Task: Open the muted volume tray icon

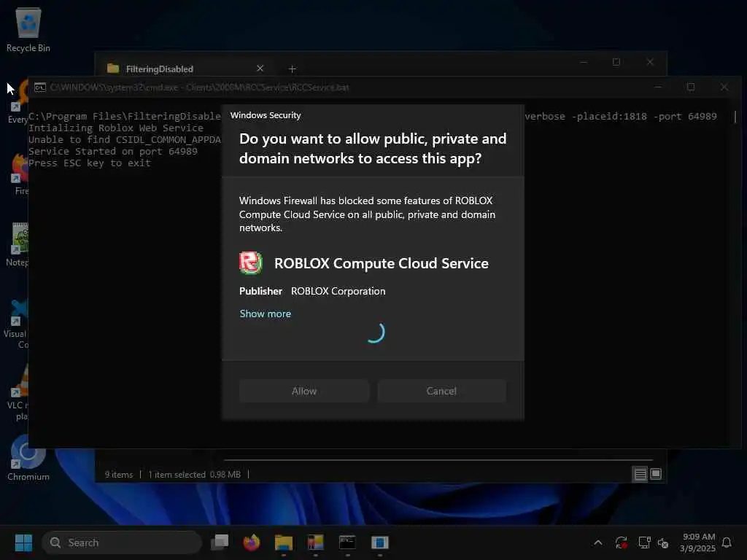Action: point(662,542)
